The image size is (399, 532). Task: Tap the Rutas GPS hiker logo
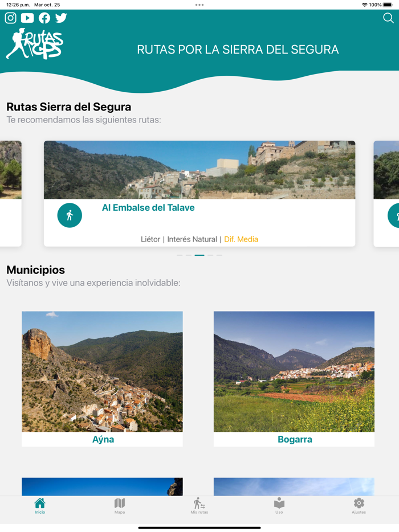[35, 44]
